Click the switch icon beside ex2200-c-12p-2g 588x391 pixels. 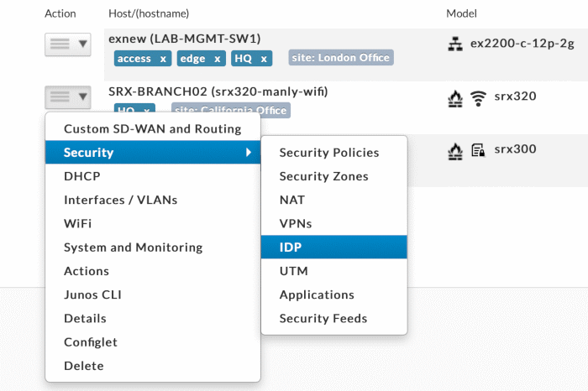click(456, 44)
